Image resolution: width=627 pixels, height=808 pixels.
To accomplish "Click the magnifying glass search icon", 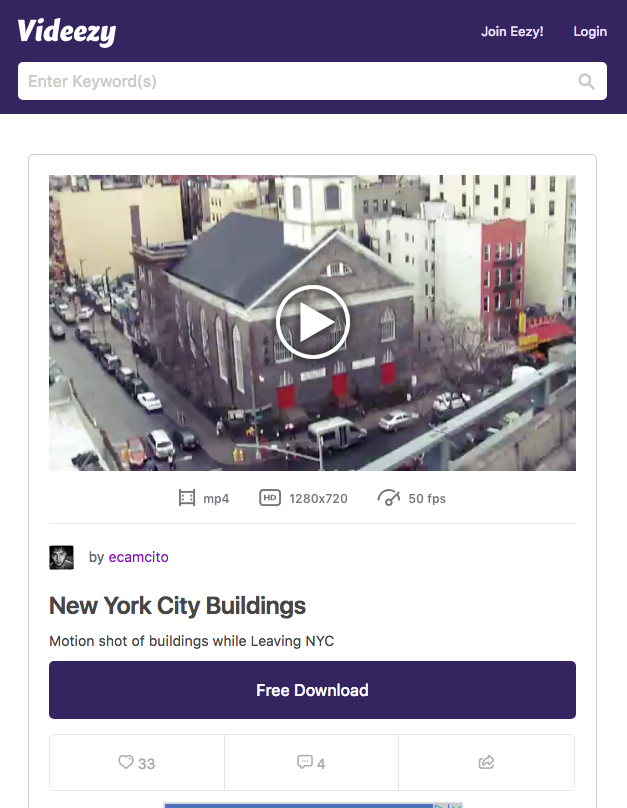I will point(586,81).
